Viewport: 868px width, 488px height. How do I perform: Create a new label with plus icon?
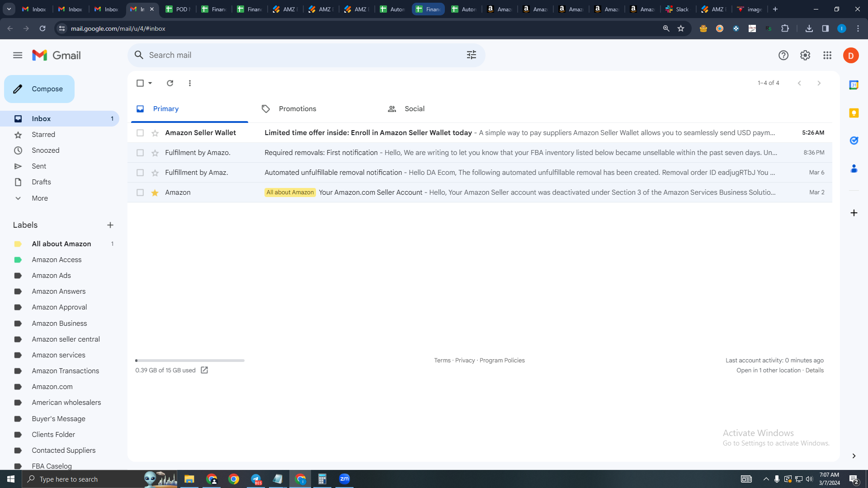110,225
